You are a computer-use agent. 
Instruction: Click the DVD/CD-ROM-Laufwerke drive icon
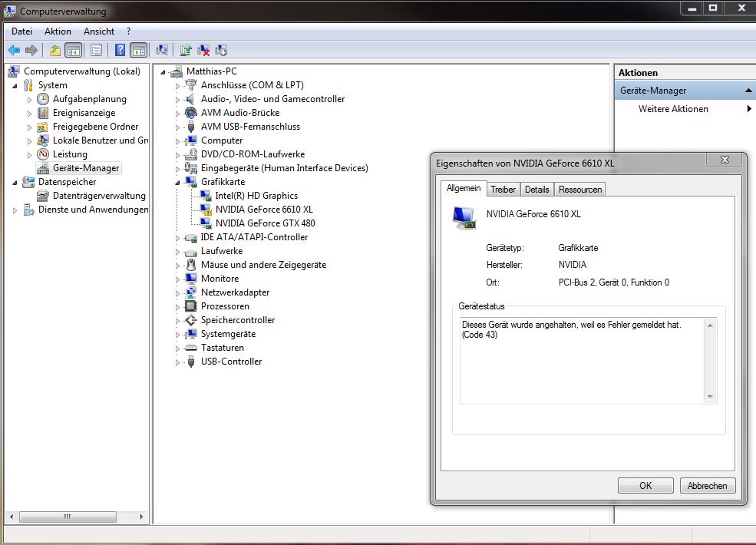click(x=191, y=154)
